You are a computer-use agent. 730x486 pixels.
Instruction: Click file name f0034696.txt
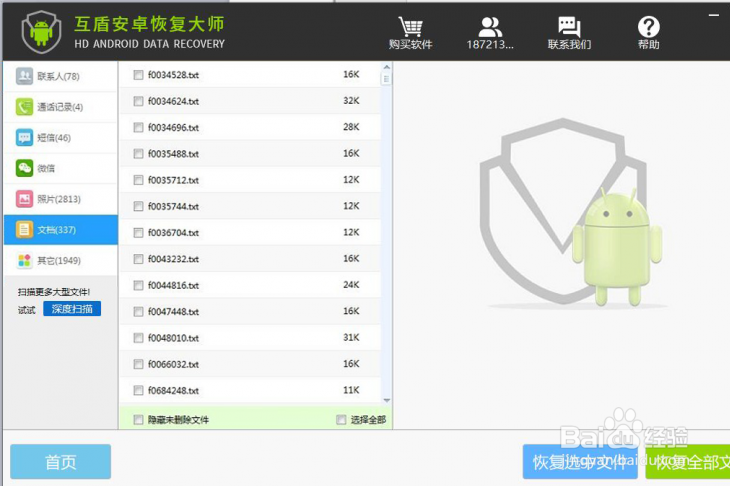tap(174, 128)
